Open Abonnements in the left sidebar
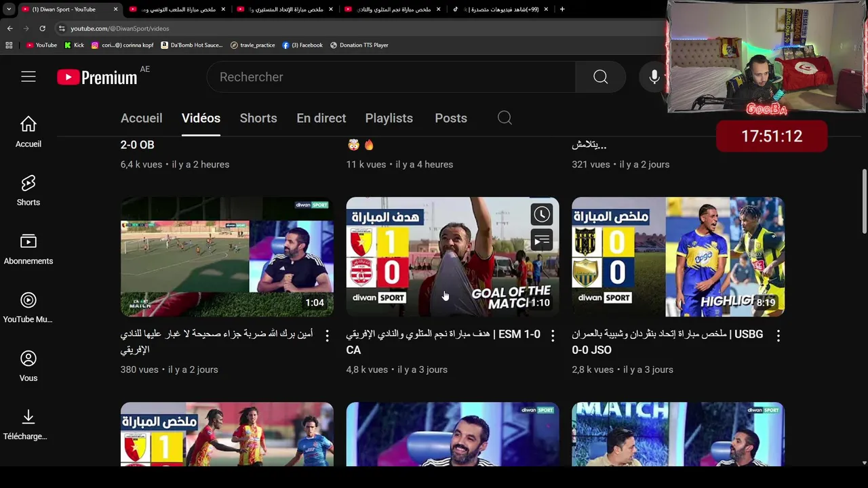Screen dimensions: 868x488 [x=28, y=249]
